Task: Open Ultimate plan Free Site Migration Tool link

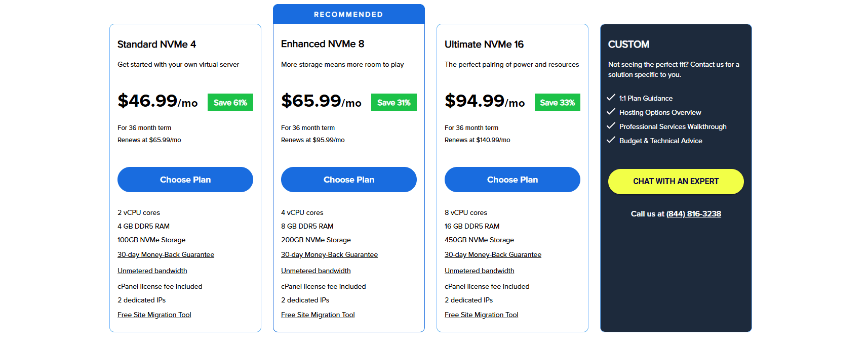Action: (x=482, y=315)
